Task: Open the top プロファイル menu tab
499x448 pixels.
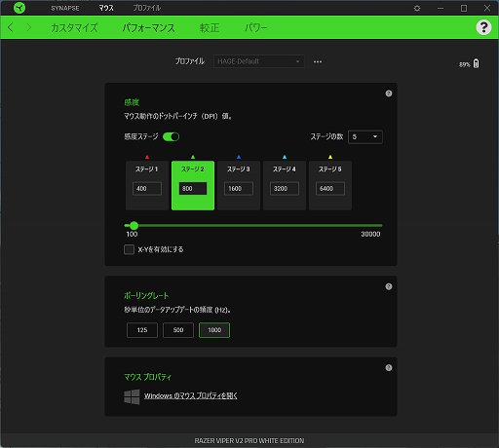Action: [x=146, y=8]
